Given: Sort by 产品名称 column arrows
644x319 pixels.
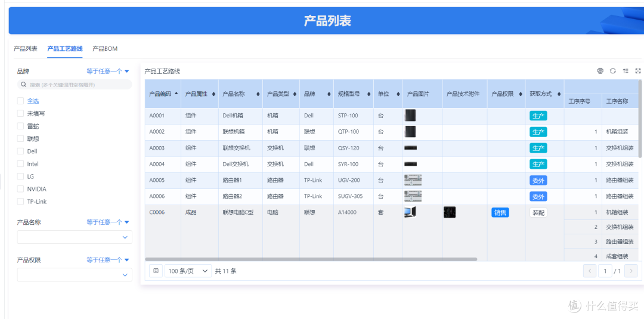Looking at the screenshot, I should (x=258, y=94).
